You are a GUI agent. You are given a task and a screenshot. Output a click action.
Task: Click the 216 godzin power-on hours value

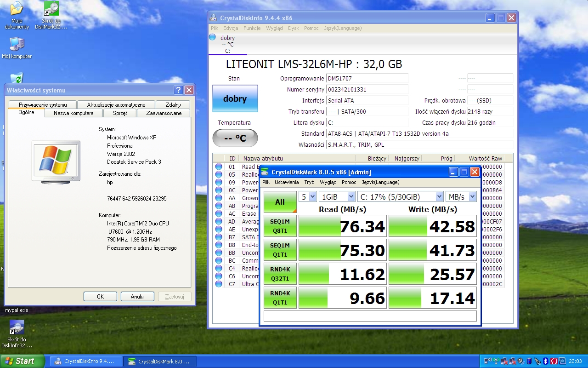(x=490, y=123)
